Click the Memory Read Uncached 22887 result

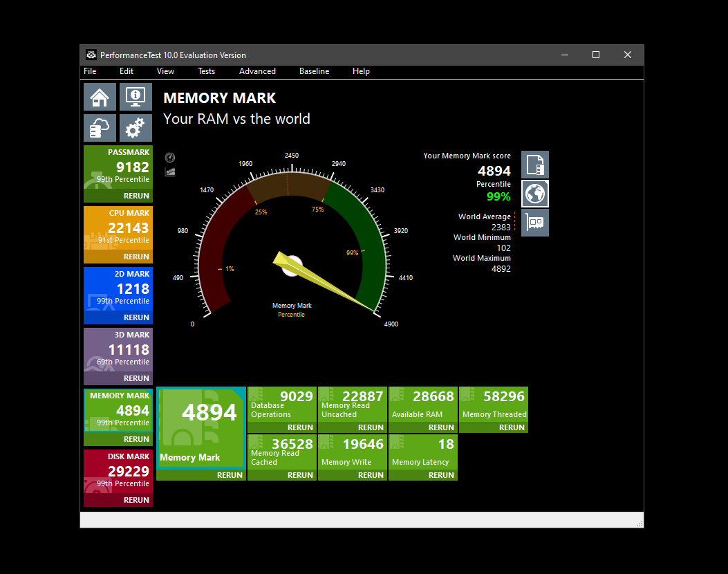pos(353,404)
